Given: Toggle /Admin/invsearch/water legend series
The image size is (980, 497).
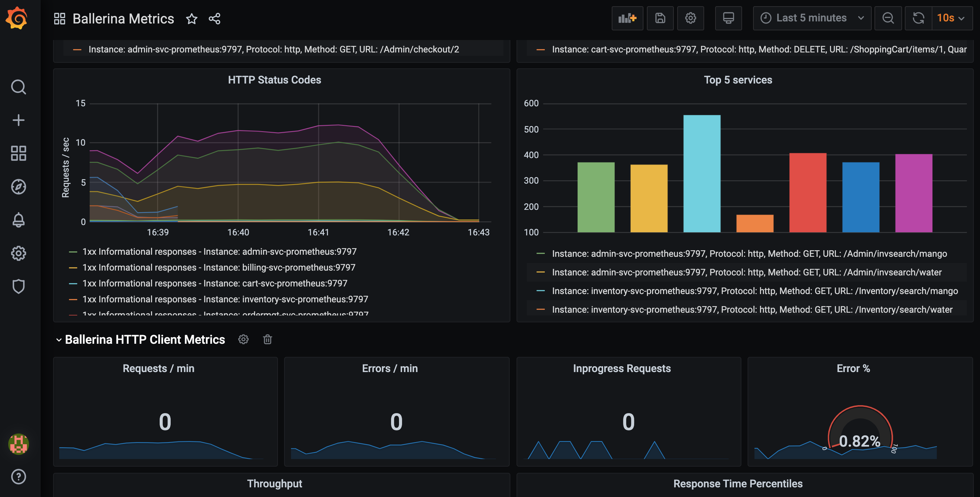Looking at the screenshot, I should coord(747,272).
